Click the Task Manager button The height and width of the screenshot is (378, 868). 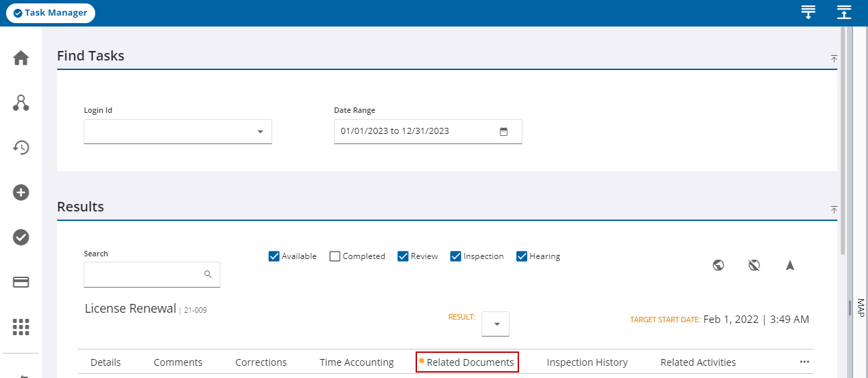(x=51, y=13)
